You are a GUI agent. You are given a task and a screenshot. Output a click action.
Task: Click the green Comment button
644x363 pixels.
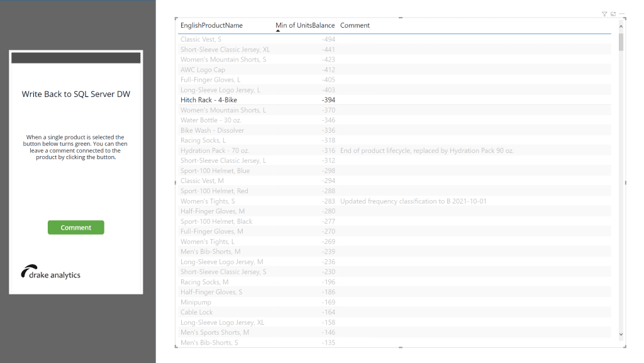click(x=76, y=228)
